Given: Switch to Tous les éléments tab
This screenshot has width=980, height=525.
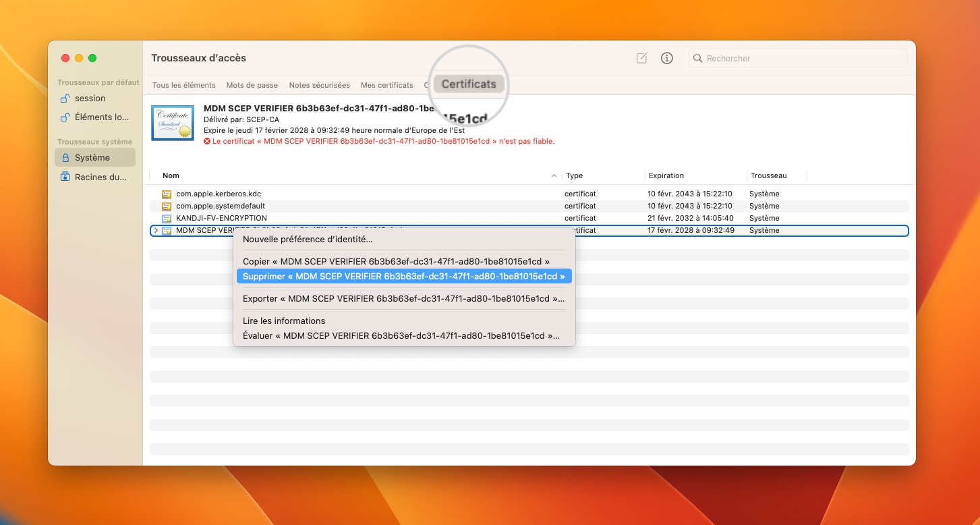Looking at the screenshot, I should pos(184,85).
